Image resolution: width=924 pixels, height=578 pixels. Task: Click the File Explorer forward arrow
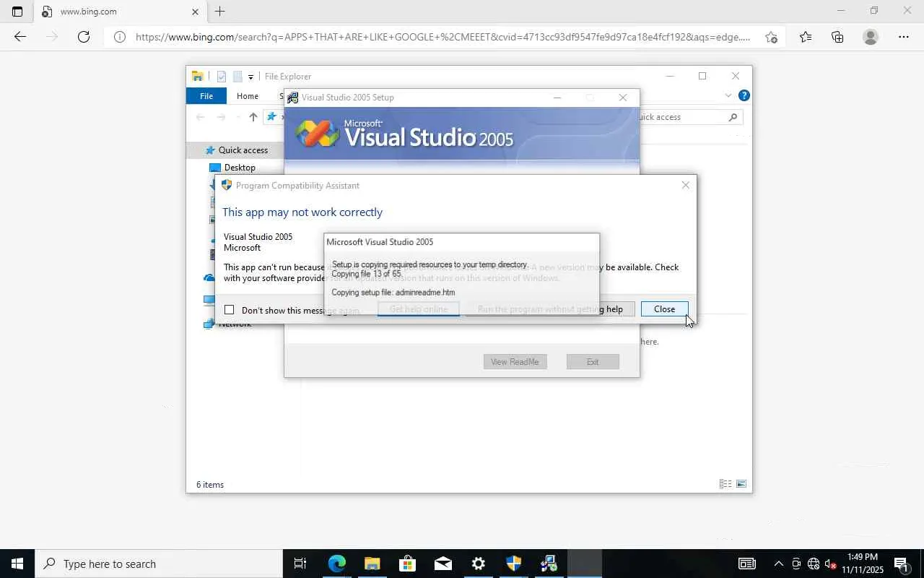pyautogui.click(x=221, y=117)
